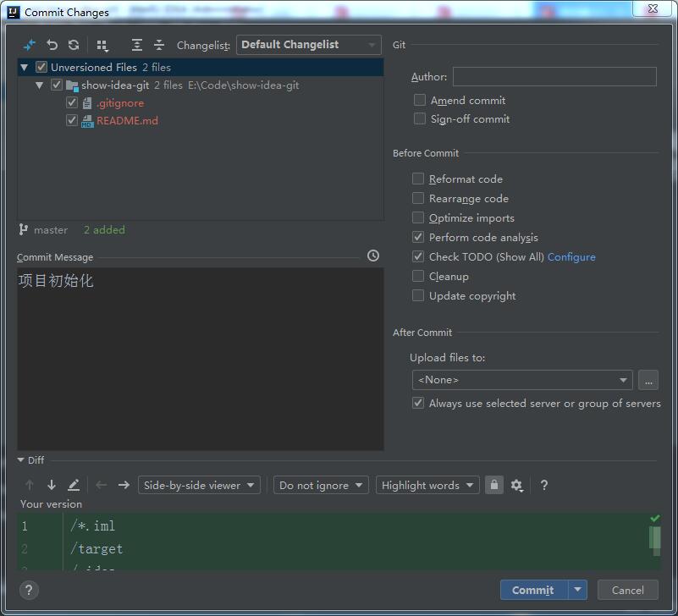This screenshot has height=616, width=678.
Task: Jump to next difference with down arrow
Action: 52,485
